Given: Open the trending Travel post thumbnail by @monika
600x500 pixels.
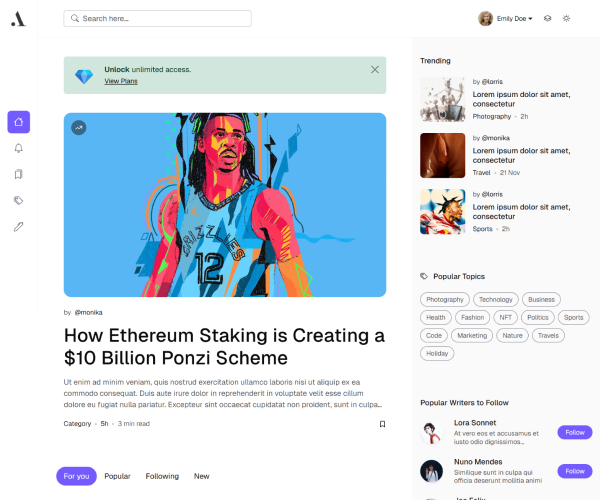Looking at the screenshot, I should click(442, 156).
